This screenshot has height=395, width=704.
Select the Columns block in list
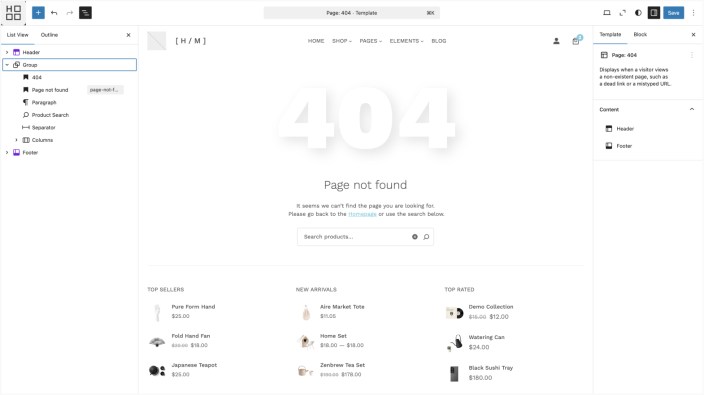click(42, 140)
